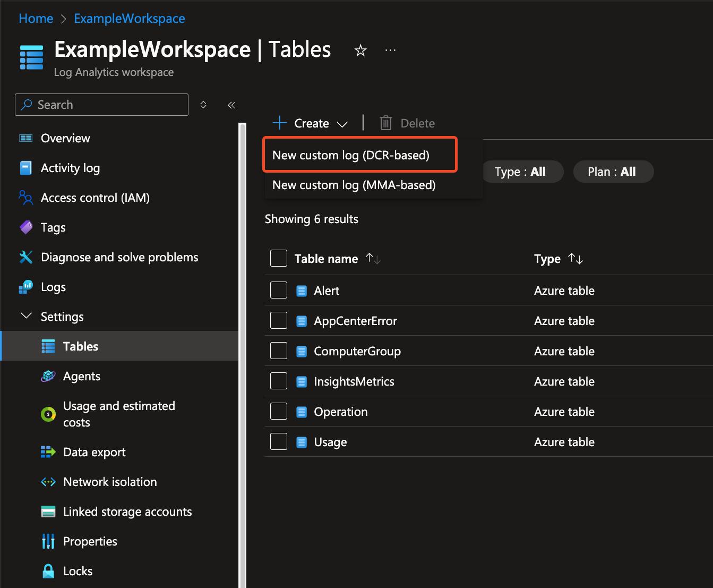
Task: Click the InsightsMetrics table icon
Action: [x=302, y=381]
